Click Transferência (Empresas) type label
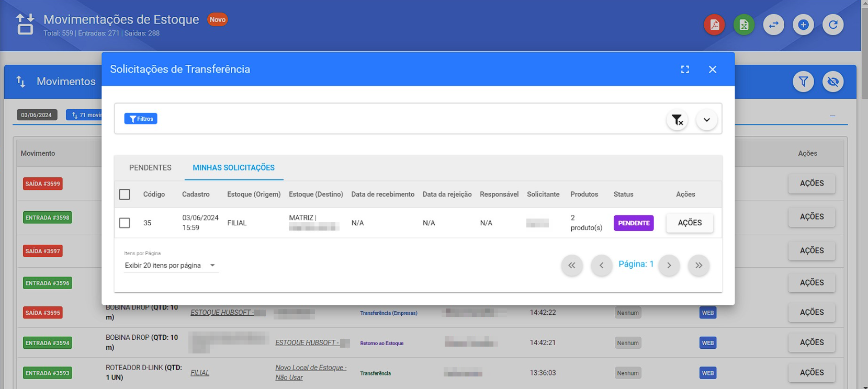The height and width of the screenshot is (389, 868). tap(389, 313)
